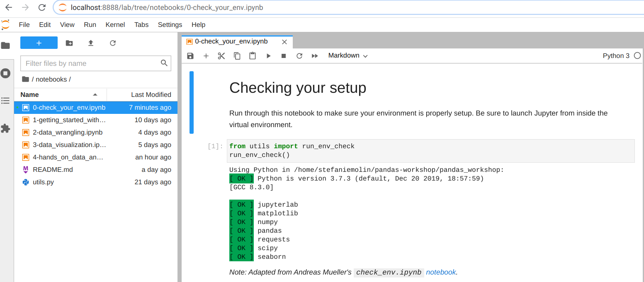Click the Jupyter logo icon
This screenshot has height=282, width=644.
point(5,25)
